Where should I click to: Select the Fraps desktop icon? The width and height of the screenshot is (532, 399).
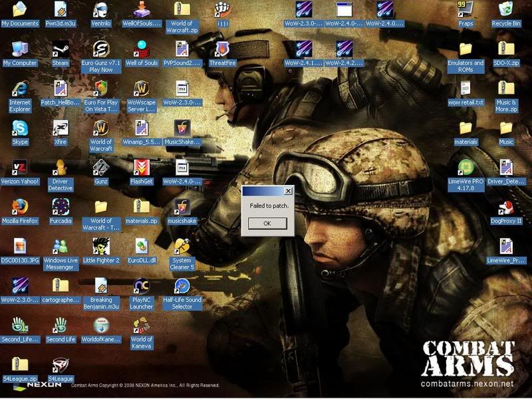465,10
